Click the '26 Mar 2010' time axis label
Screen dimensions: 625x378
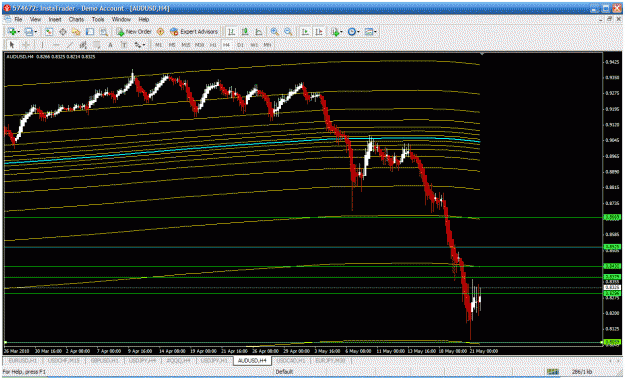pos(16,351)
